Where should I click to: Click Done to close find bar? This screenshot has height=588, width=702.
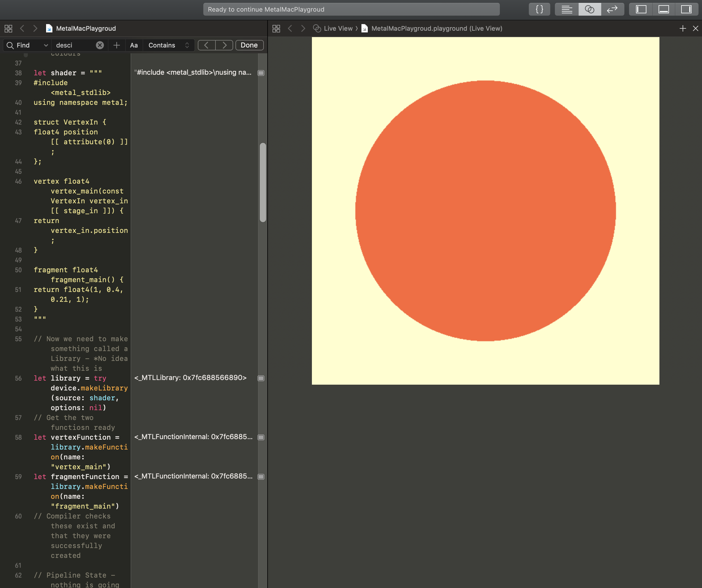[249, 45]
